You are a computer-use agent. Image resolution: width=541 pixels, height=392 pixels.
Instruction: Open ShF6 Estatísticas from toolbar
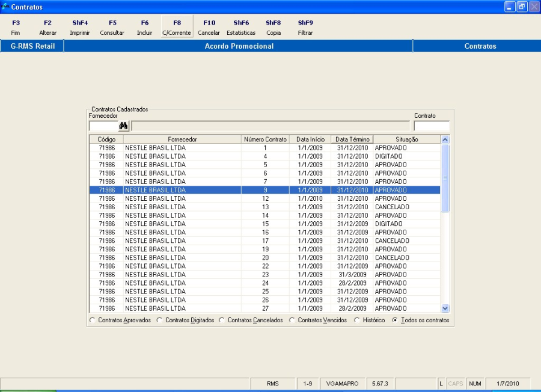(241, 28)
